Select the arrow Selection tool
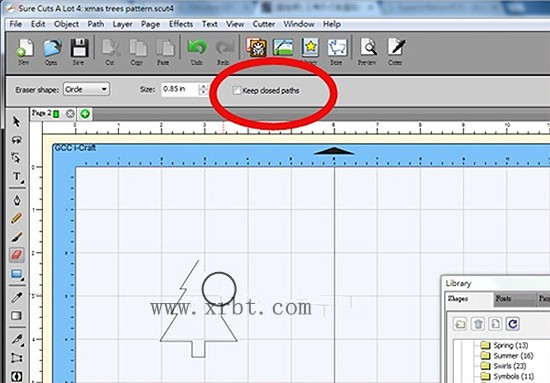 pos(16,122)
